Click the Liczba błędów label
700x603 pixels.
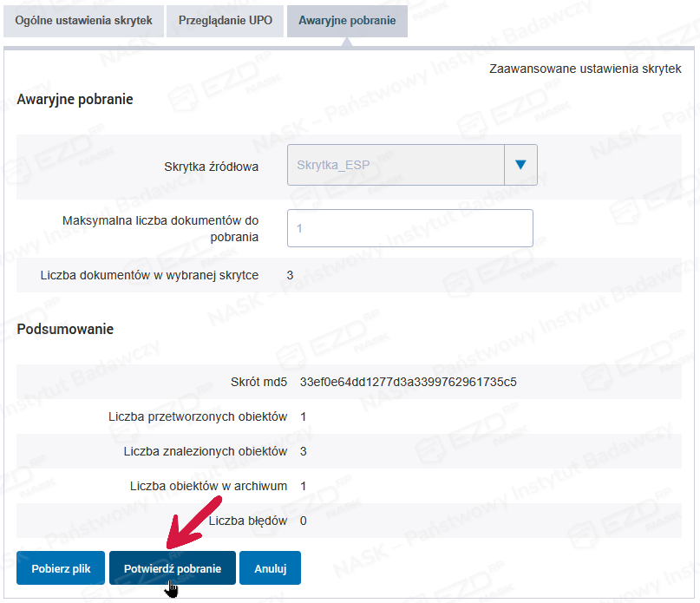(248, 521)
